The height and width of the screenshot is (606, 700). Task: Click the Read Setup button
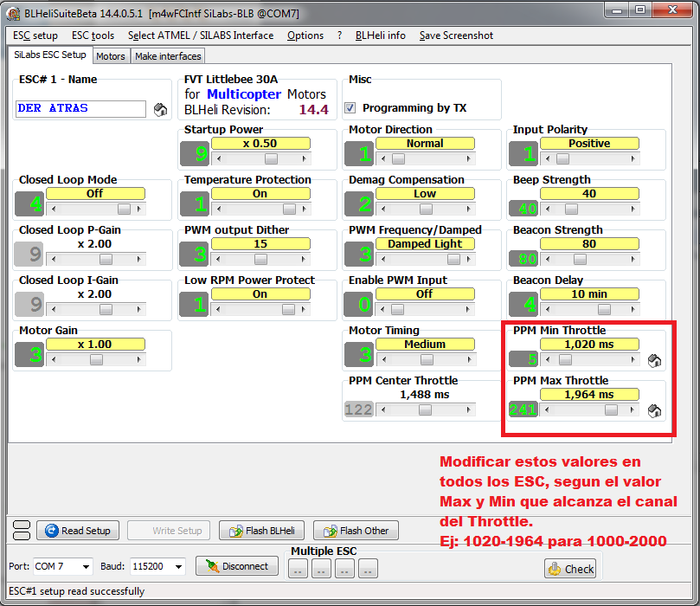click(78, 531)
